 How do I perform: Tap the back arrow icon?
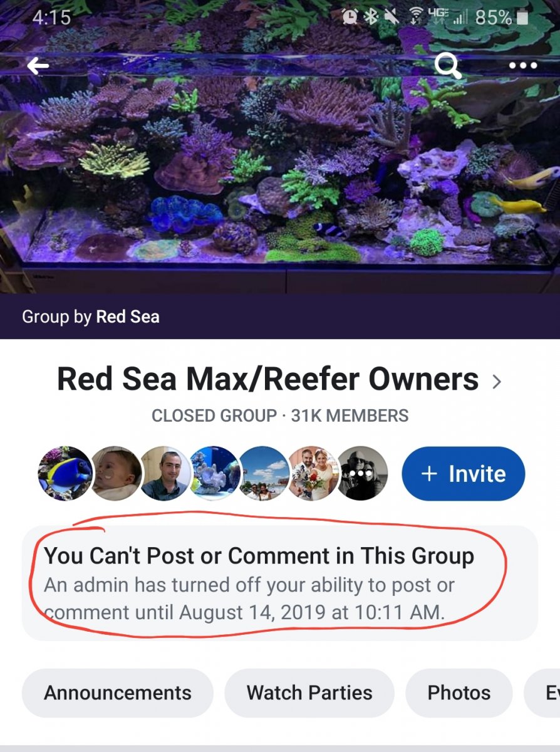point(38,65)
